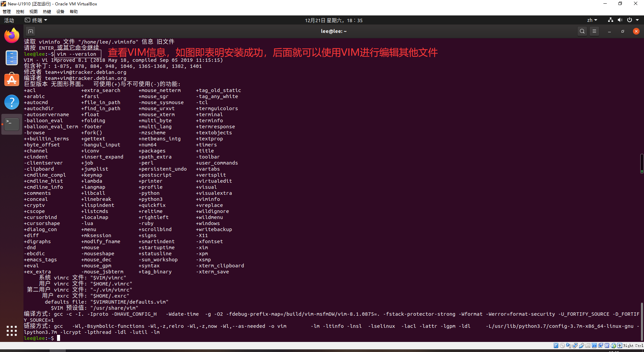Open Firefox from the Ubuntu dock
The height and width of the screenshot is (352, 644).
[12, 35]
